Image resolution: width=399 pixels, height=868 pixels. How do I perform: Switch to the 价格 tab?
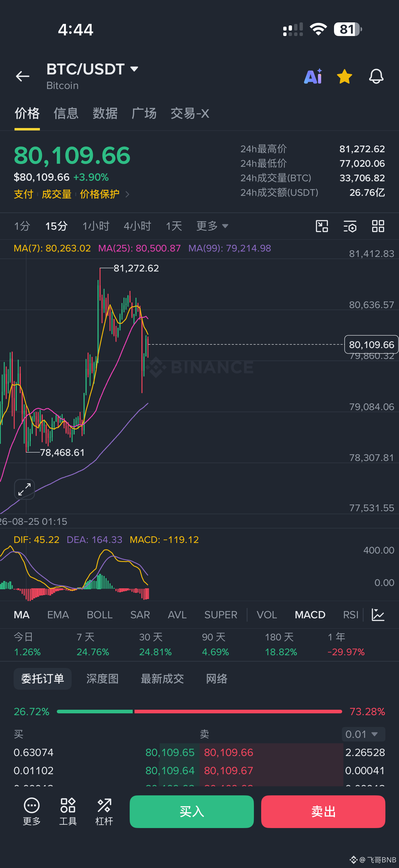(27, 113)
